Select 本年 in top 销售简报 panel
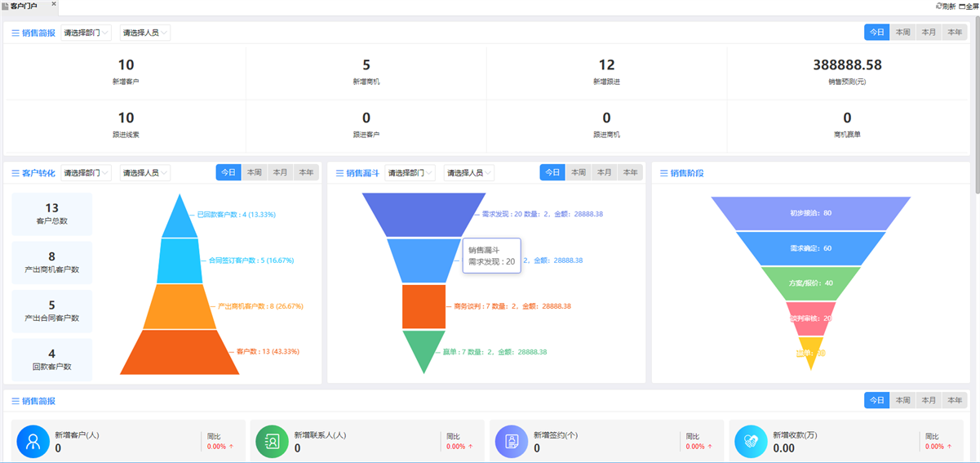 (x=954, y=33)
